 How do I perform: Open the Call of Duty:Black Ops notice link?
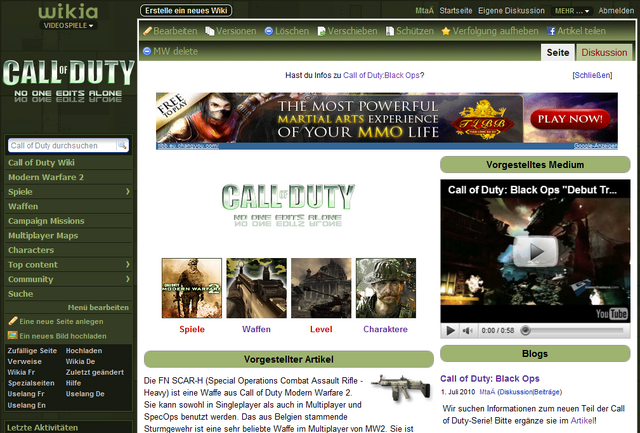click(381, 75)
